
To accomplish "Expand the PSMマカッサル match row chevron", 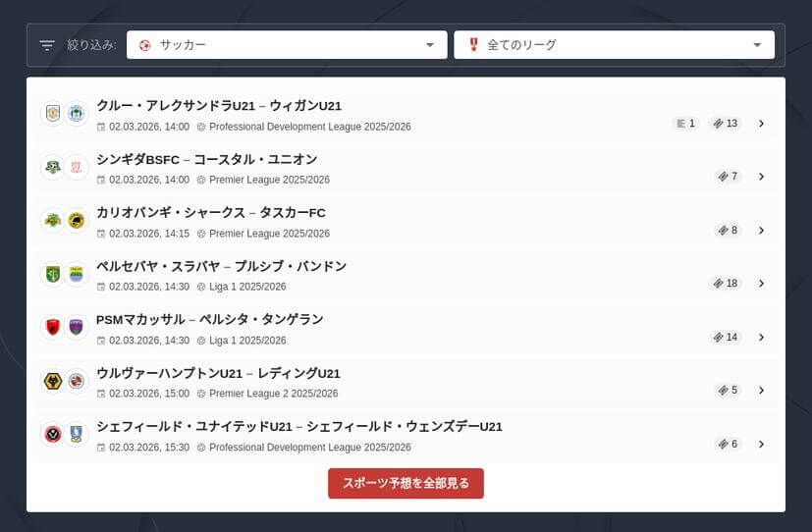I will pos(761,338).
